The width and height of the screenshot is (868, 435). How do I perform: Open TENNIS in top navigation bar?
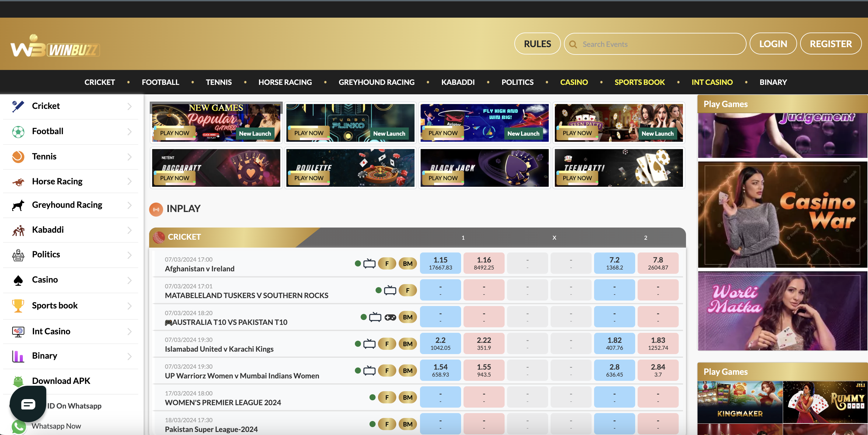tap(219, 82)
